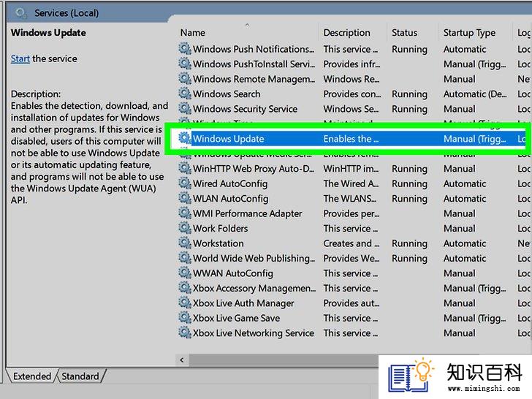The width and height of the screenshot is (532, 399).
Task: Click the WLAN AutoConfig gear icon
Action: pos(185,198)
